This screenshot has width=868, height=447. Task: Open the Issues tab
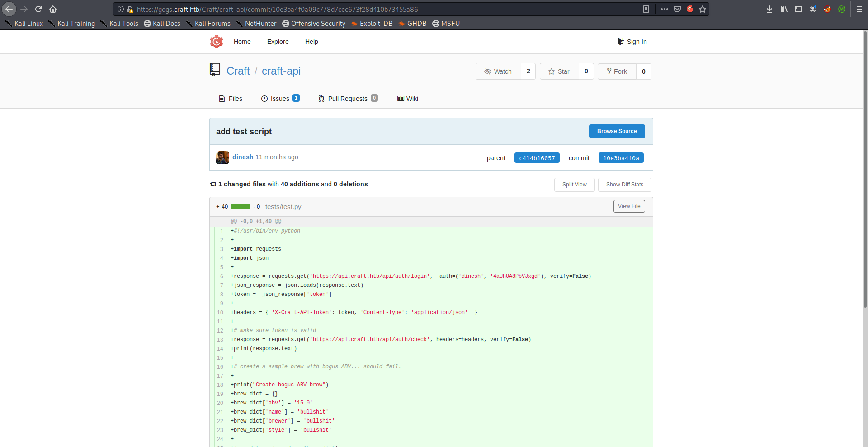pos(280,99)
